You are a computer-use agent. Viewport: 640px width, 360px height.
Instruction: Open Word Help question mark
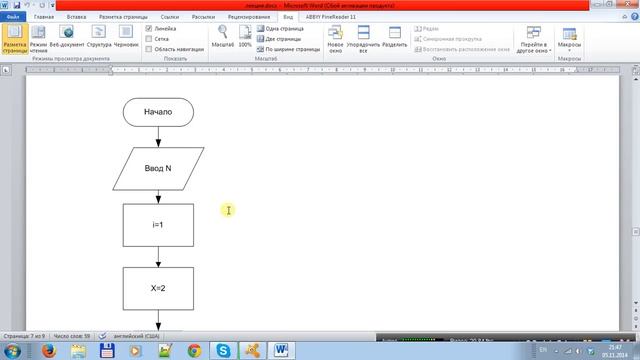(x=635, y=17)
